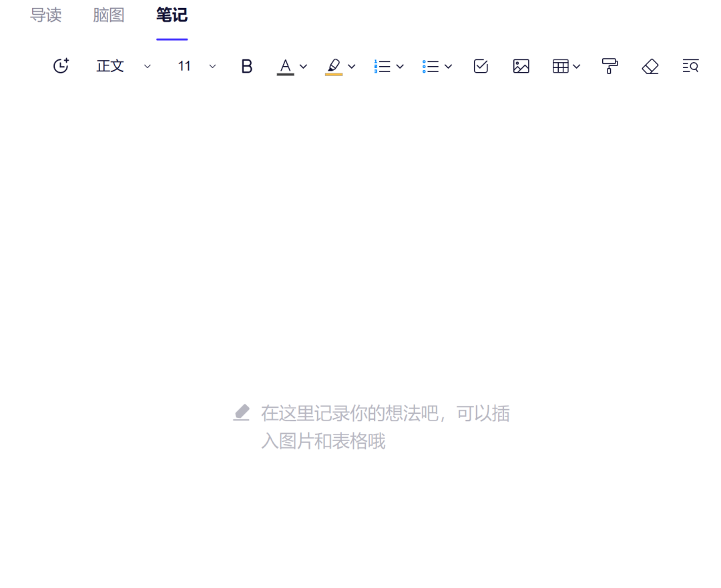Image resolution: width=721 pixels, height=588 pixels.
Task: Insert a checklist task item
Action: [480, 66]
